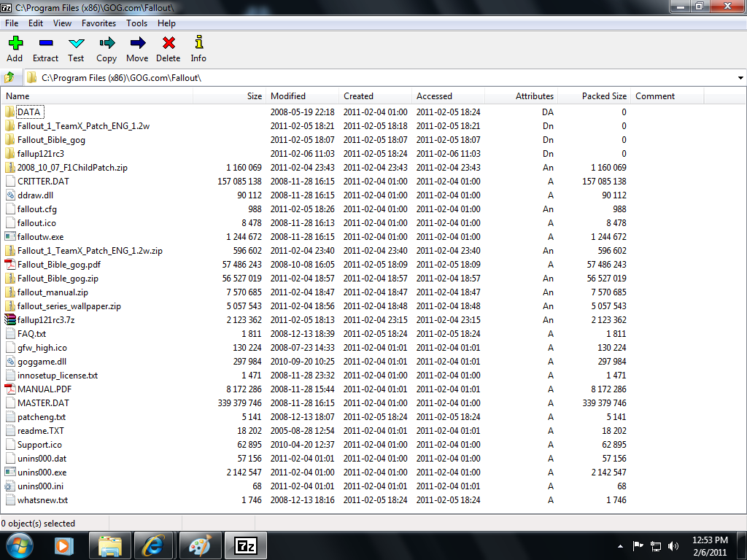Open the Favorites menu
747x560 pixels.
(x=98, y=23)
